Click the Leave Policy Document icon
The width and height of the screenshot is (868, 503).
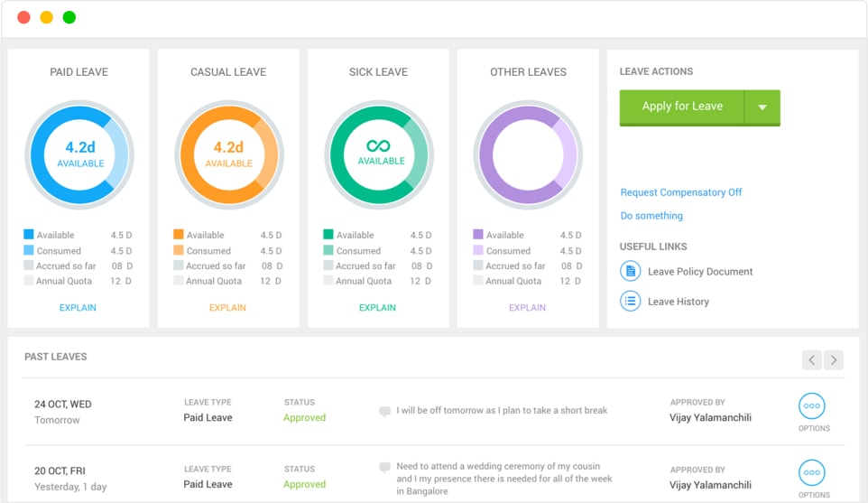[x=630, y=271]
